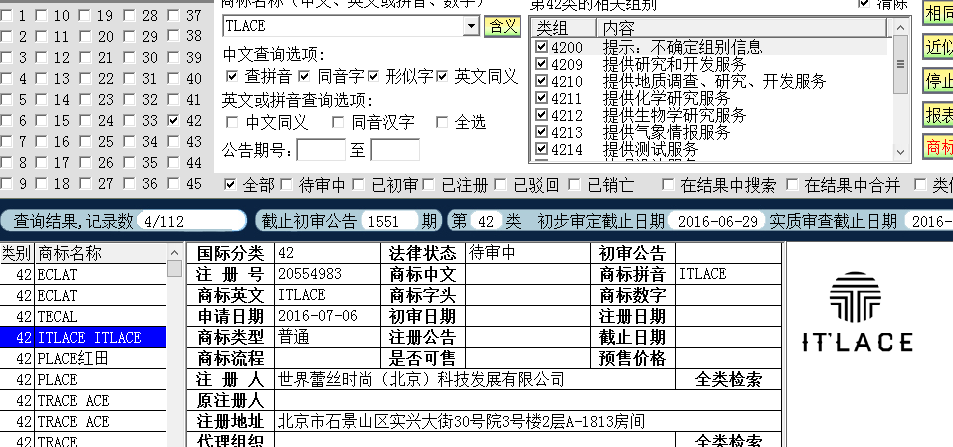
Task: Click registration number 20554983
Action: pos(310,274)
